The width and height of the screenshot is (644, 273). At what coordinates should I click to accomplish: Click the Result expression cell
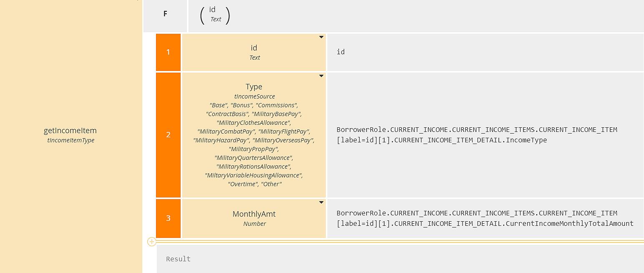[400, 259]
